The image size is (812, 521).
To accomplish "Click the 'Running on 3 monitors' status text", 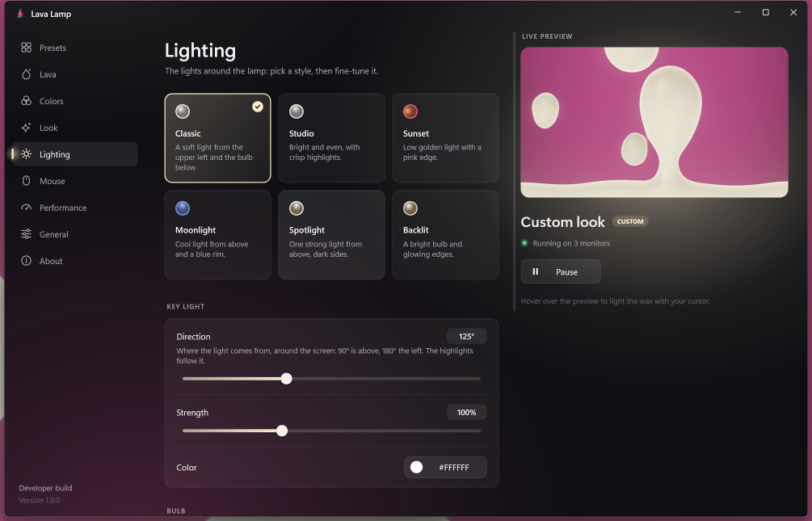I will pyautogui.click(x=570, y=243).
